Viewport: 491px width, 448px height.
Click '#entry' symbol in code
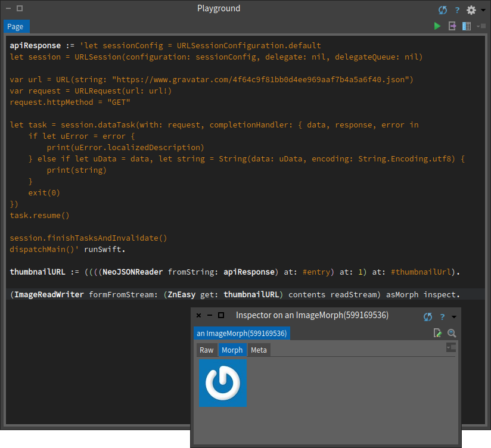click(x=316, y=272)
